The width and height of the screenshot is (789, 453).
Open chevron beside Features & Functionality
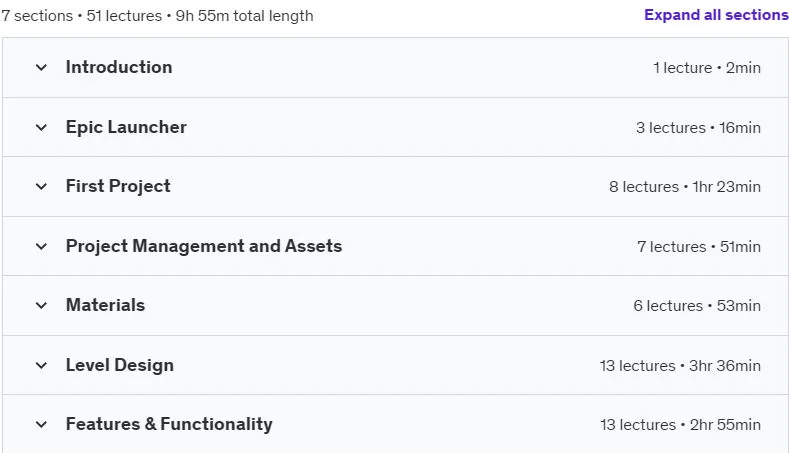[x=41, y=425]
